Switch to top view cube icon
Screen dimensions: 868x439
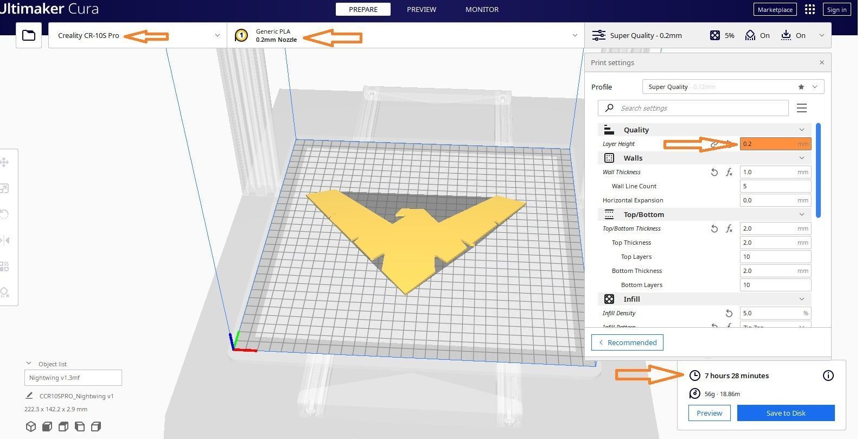tap(63, 427)
